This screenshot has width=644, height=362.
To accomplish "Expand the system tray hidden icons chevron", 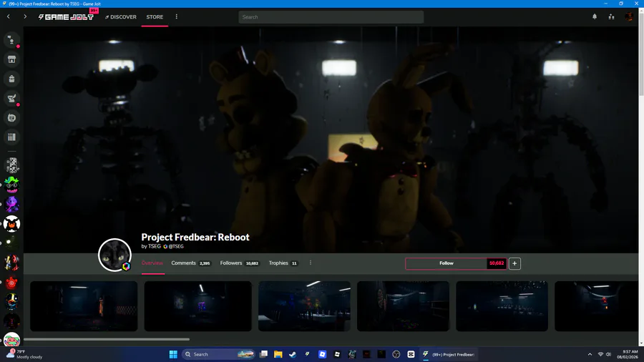I will [590, 354].
